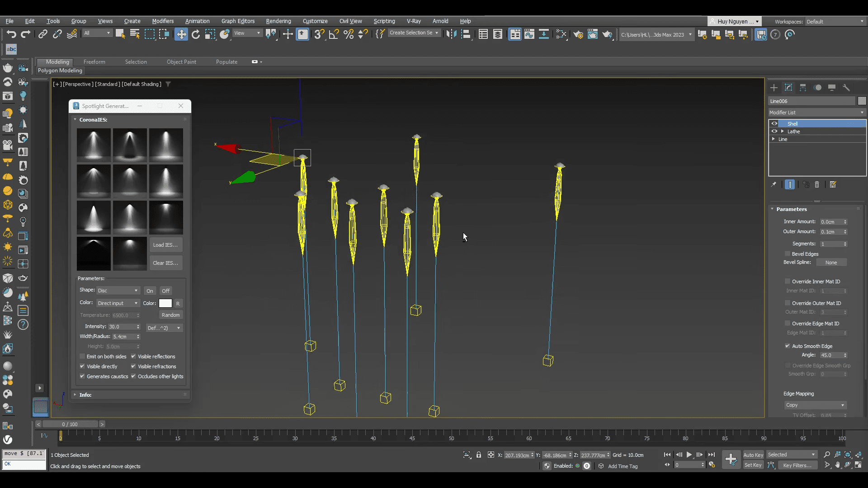
Task: Click the Random temperature button
Action: coord(170,315)
